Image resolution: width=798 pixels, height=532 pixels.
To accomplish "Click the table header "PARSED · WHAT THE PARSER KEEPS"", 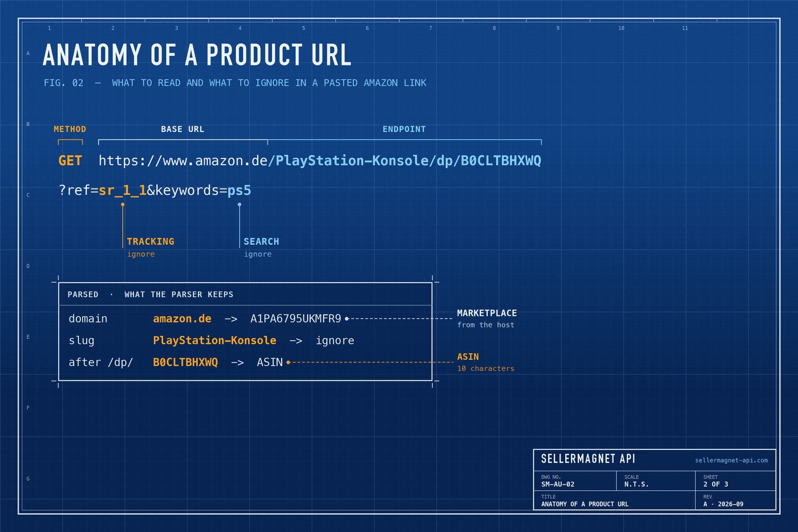I will tap(151, 295).
